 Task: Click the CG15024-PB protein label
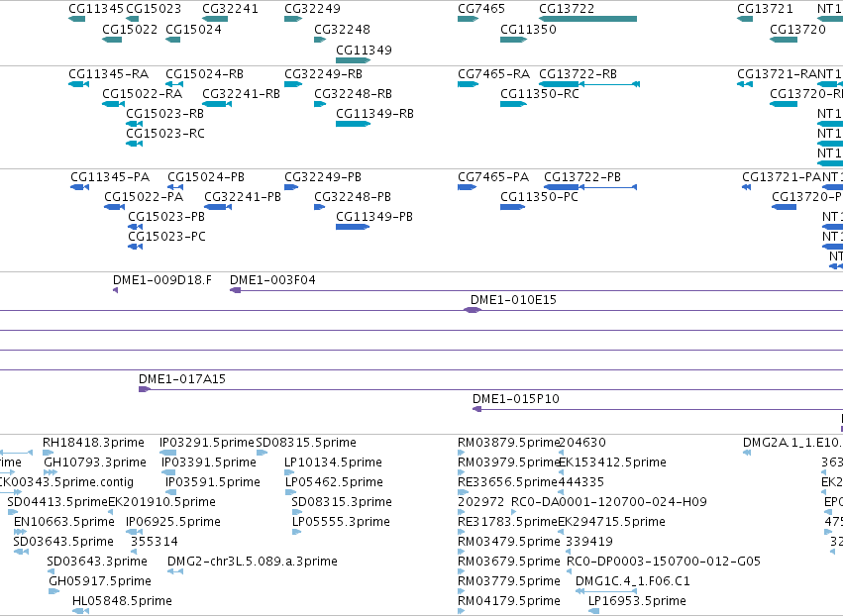pos(206,177)
